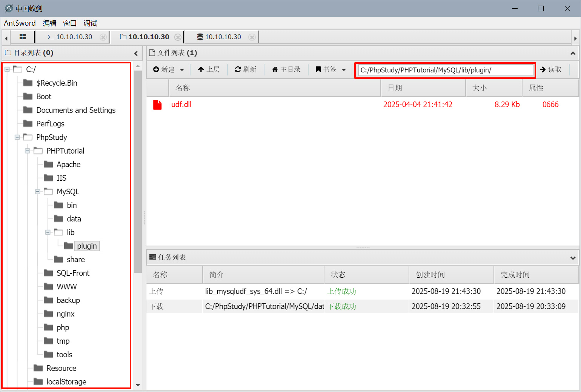Open the home grid tab icon
The image size is (581, 392).
click(x=23, y=37)
